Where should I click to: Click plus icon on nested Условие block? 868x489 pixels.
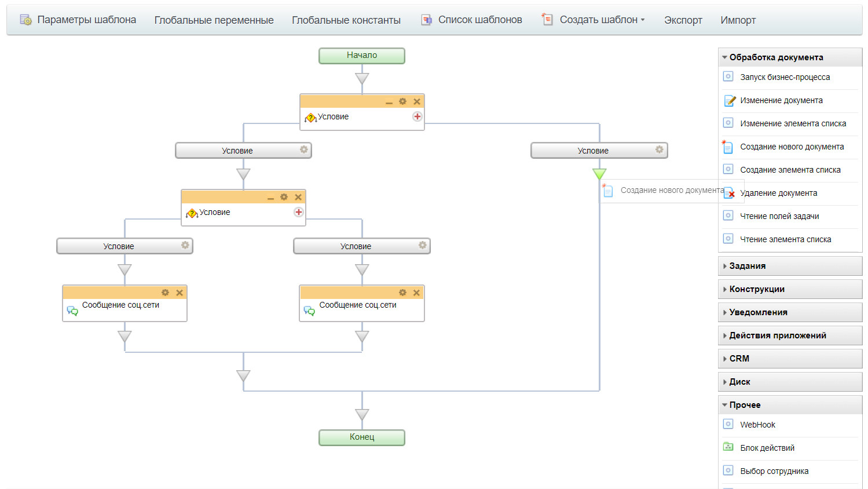point(298,212)
